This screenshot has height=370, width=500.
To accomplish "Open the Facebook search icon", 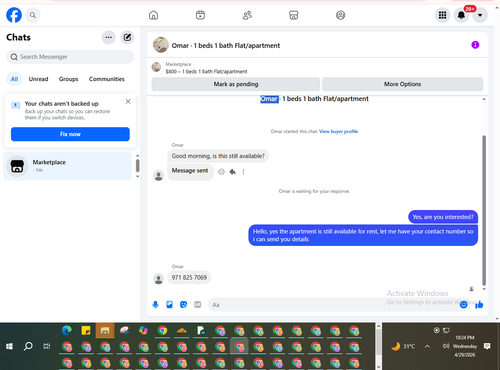I will pyautogui.click(x=33, y=15).
